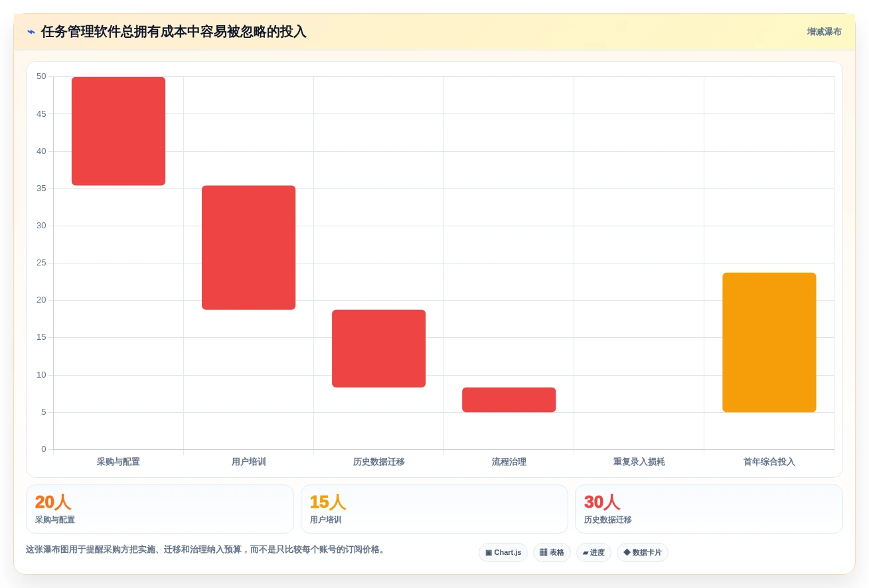Open the 15人 用户培训 data card
Screen dimensions: 869x588
(x=434, y=509)
